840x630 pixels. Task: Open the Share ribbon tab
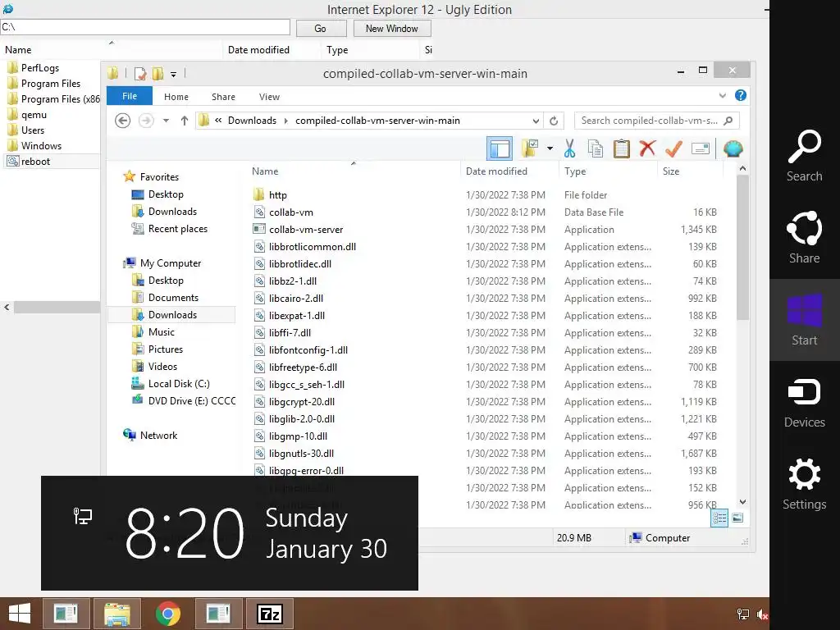click(x=223, y=97)
